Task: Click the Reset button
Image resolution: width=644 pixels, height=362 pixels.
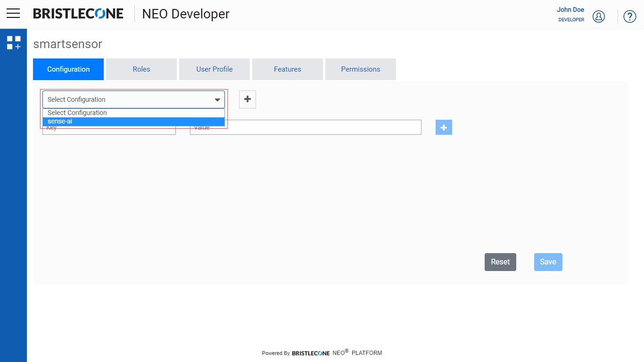Action: [500, 262]
